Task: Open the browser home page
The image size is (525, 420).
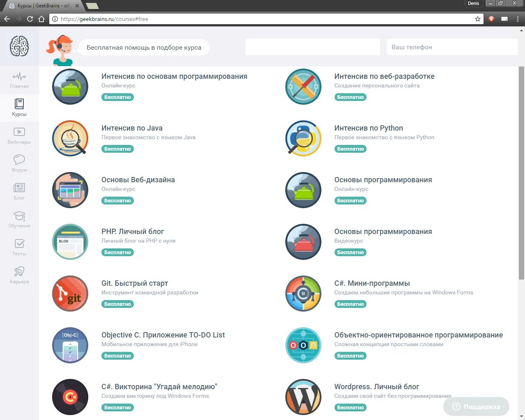Action: 41,19
